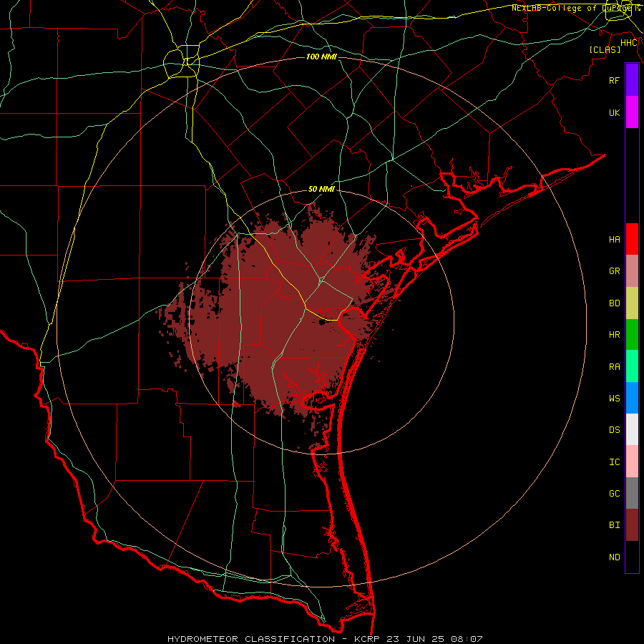Click the 08:07 timestamp text

tap(467, 639)
